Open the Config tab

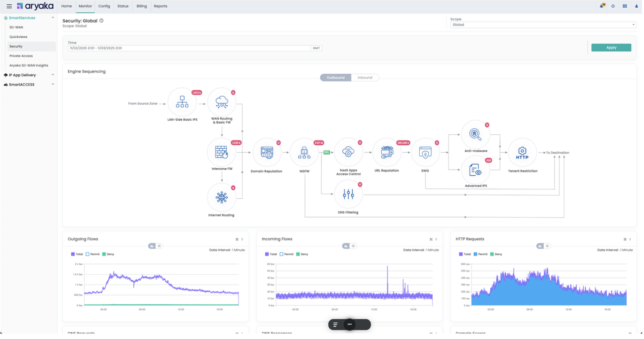[x=104, y=6]
